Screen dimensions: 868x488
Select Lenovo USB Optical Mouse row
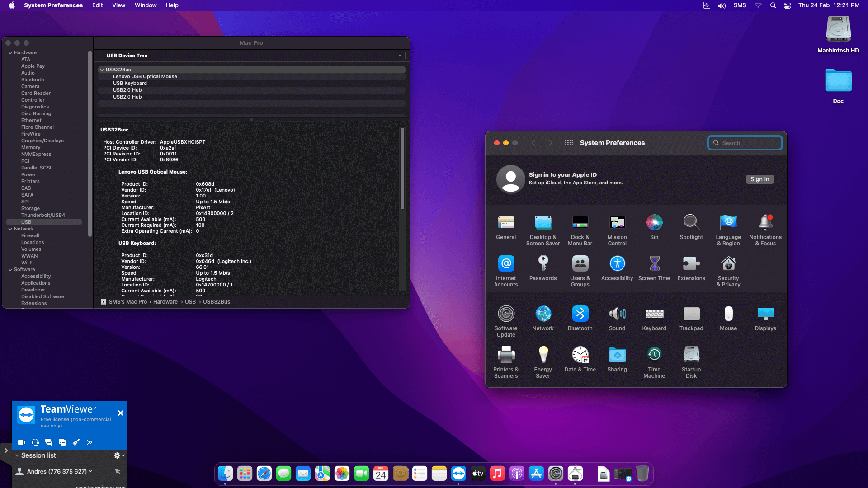251,77
